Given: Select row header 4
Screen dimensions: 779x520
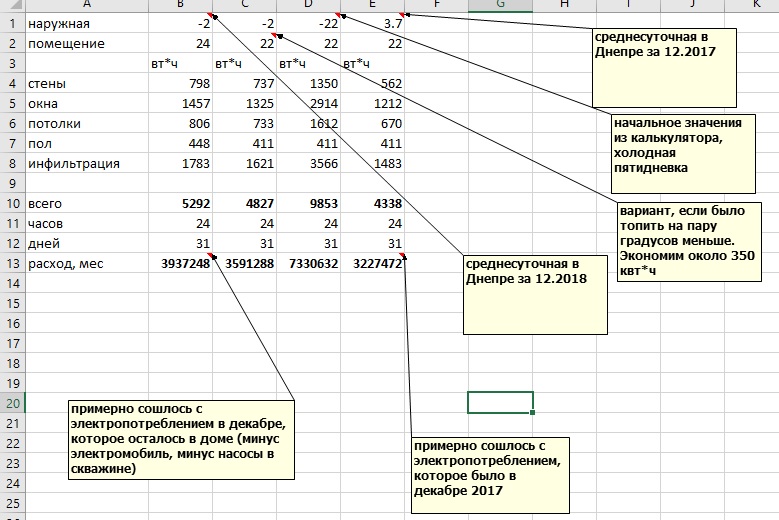Looking at the screenshot, I should 12,83.
